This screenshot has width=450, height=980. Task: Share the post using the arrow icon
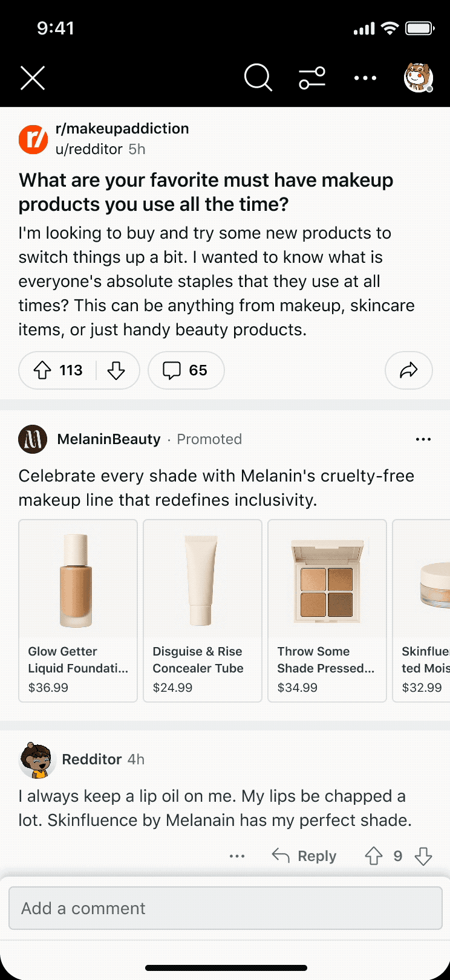(408, 370)
